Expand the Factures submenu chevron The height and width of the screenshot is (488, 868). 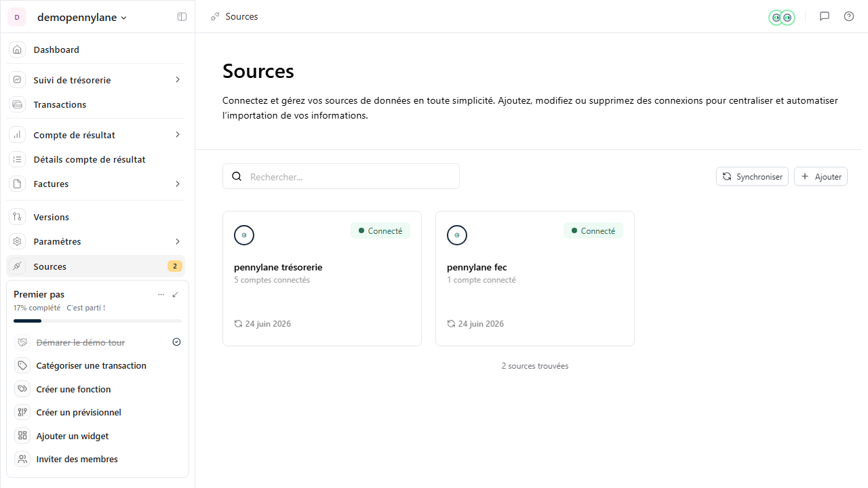[178, 184]
